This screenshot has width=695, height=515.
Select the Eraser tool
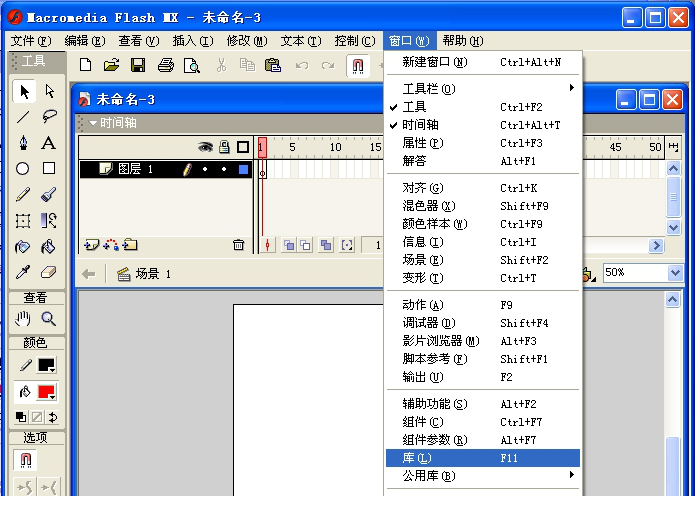(49, 272)
